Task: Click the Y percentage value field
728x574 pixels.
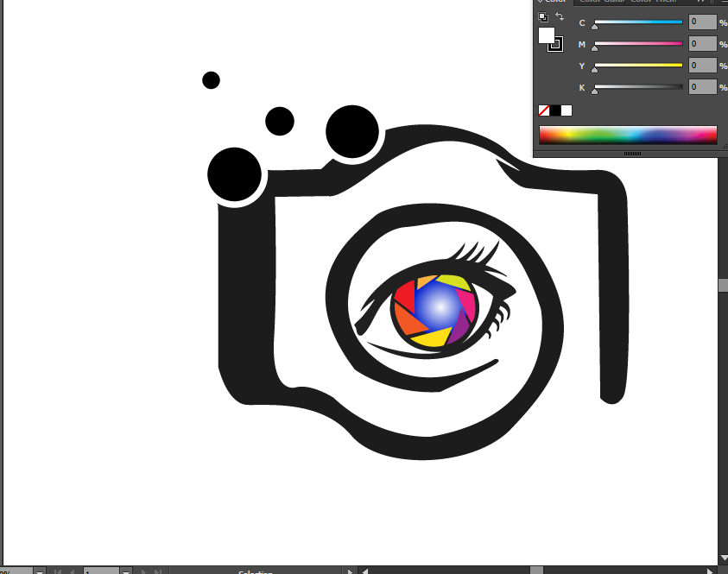Action: coord(702,65)
